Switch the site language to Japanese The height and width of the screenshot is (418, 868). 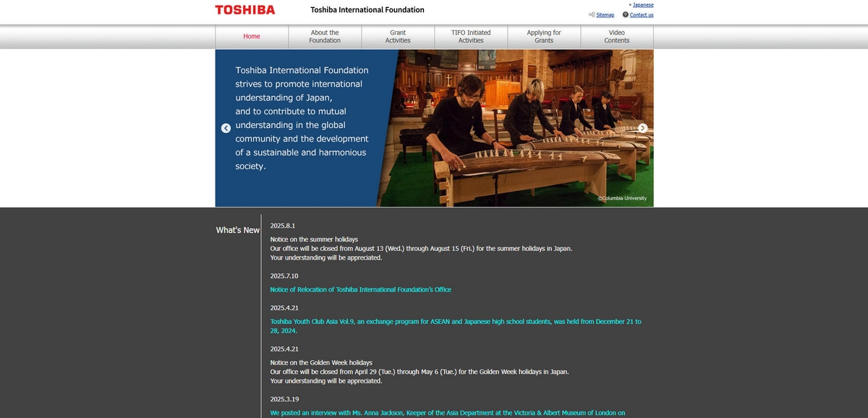tap(643, 4)
